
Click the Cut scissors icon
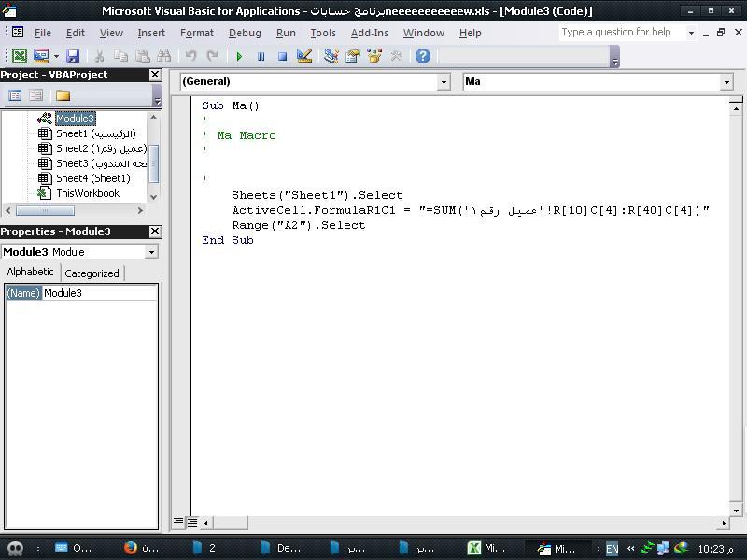tap(99, 56)
